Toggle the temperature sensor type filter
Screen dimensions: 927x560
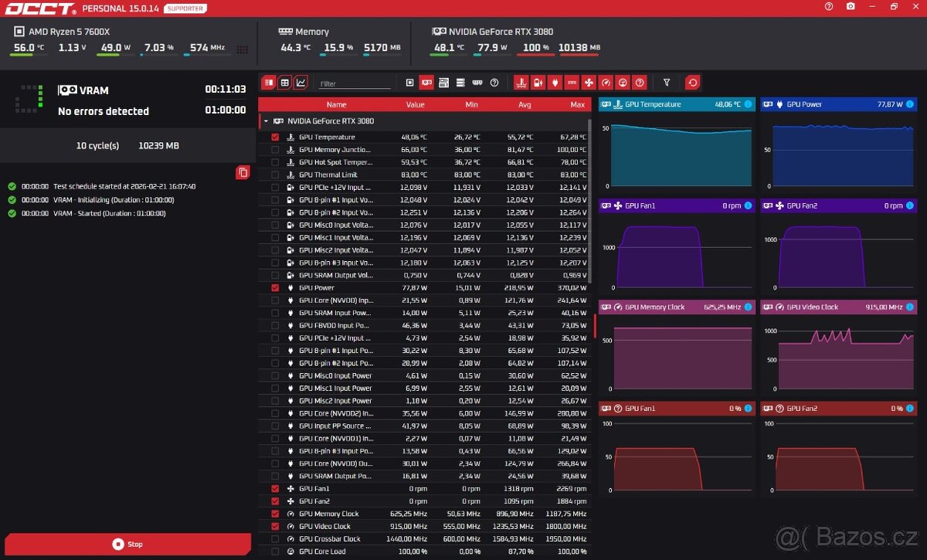point(521,83)
